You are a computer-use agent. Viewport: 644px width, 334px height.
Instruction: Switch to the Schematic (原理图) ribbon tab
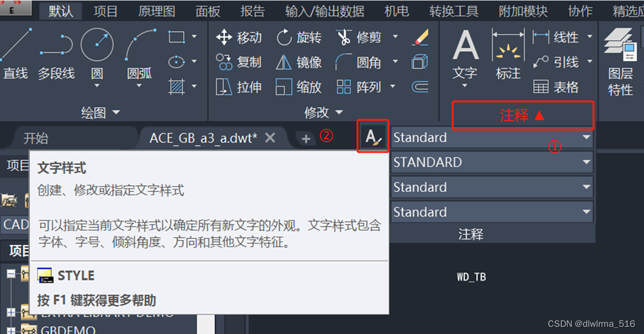pyautogui.click(x=157, y=11)
